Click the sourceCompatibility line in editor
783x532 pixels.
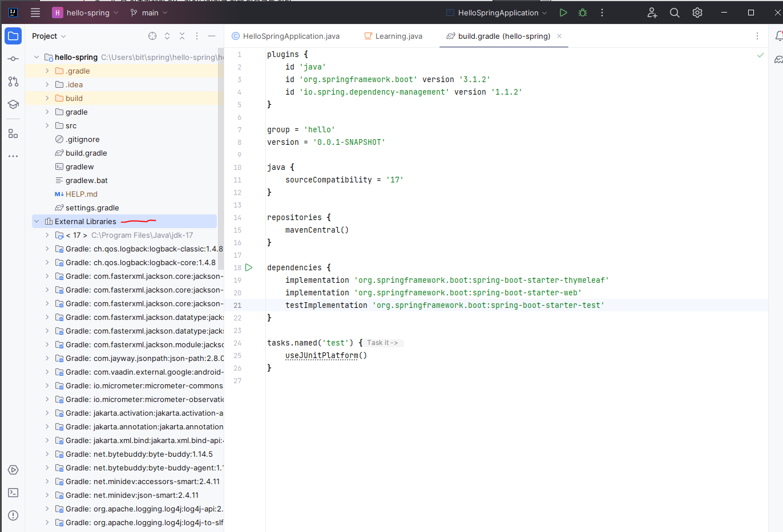click(x=345, y=180)
